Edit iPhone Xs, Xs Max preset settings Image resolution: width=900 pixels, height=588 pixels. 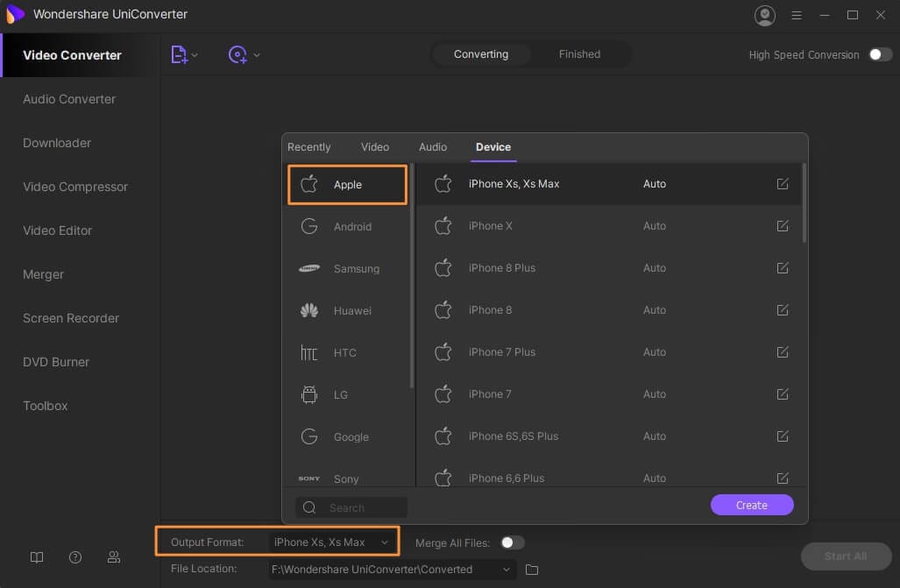point(783,184)
